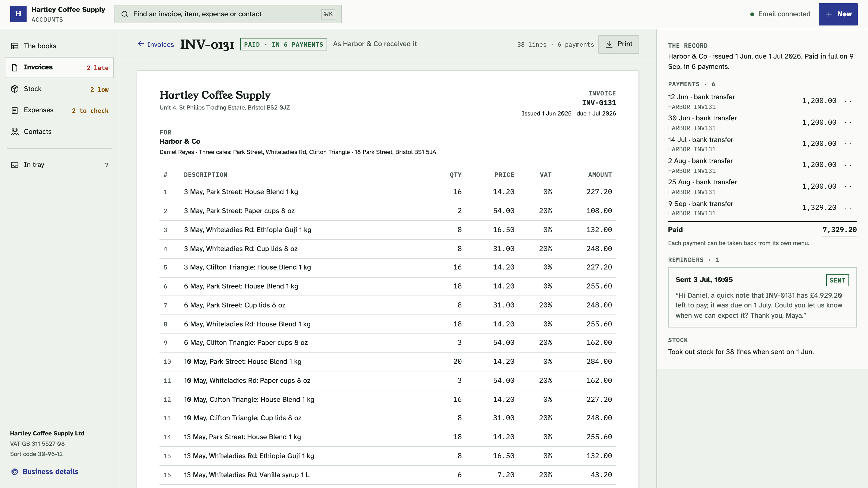Click the green Email connected status dot
Image resolution: width=868 pixels, height=488 pixels.
[x=752, y=14]
